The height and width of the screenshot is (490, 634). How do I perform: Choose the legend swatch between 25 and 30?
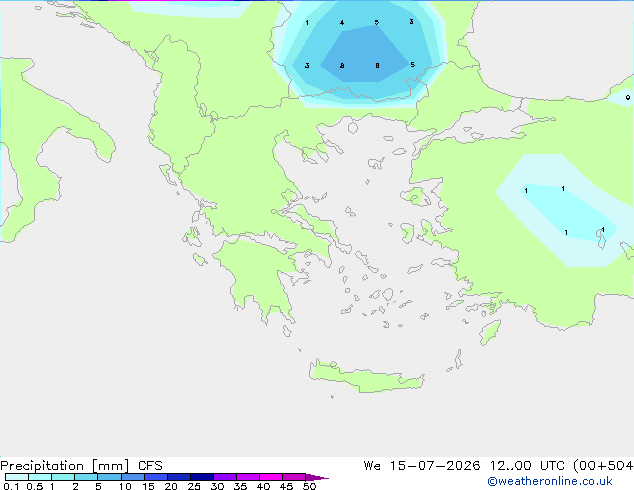(x=202, y=477)
